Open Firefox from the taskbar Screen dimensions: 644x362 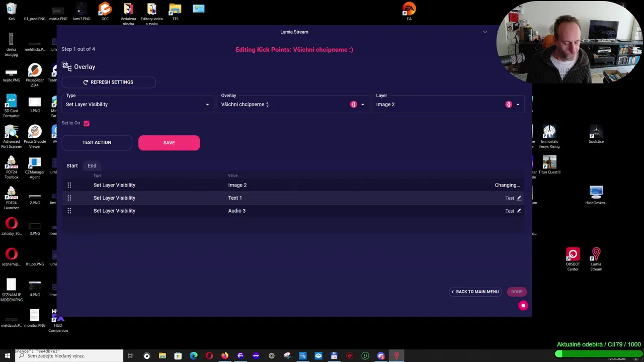click(x=225, y=356)
